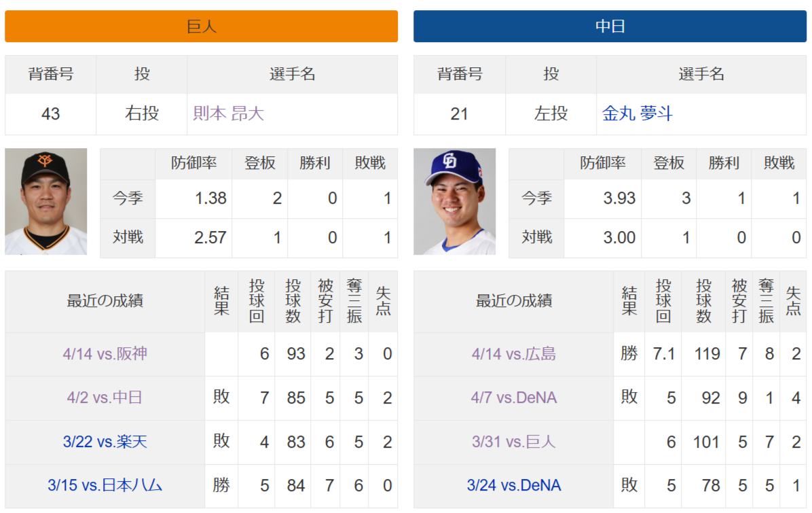Click the blue 中日 team header

coord(610,26)
